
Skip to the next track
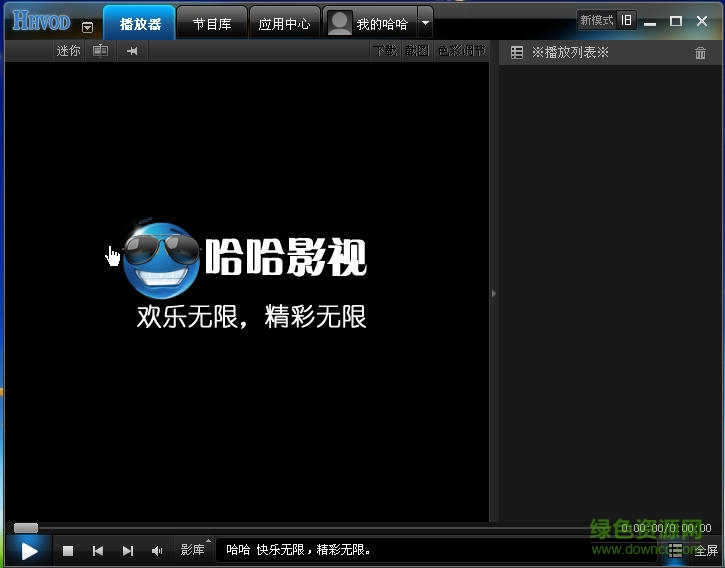pos(128,550)
